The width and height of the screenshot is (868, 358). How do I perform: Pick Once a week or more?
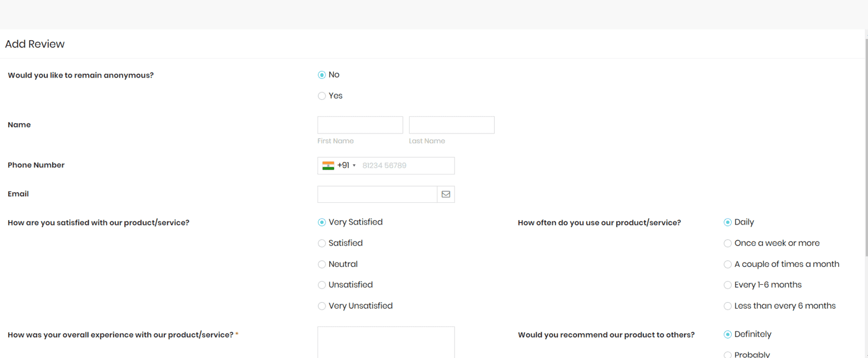coord(727,244)
